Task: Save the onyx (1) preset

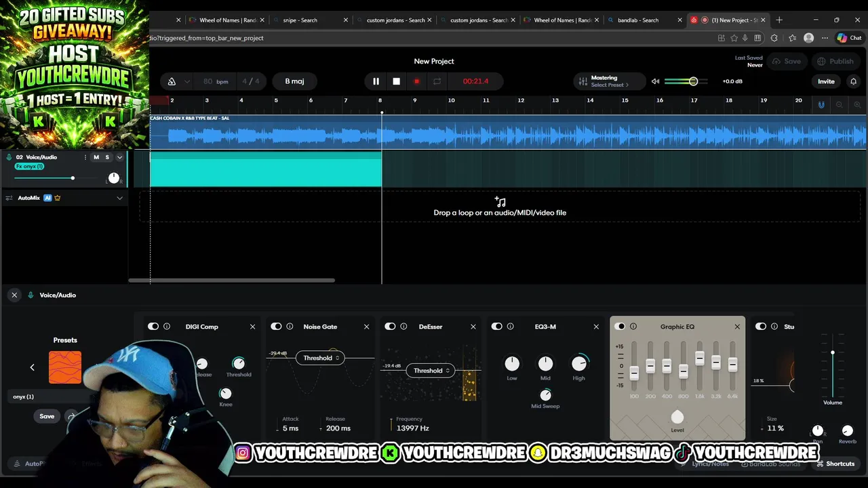Action: click(x=47, y=416)
